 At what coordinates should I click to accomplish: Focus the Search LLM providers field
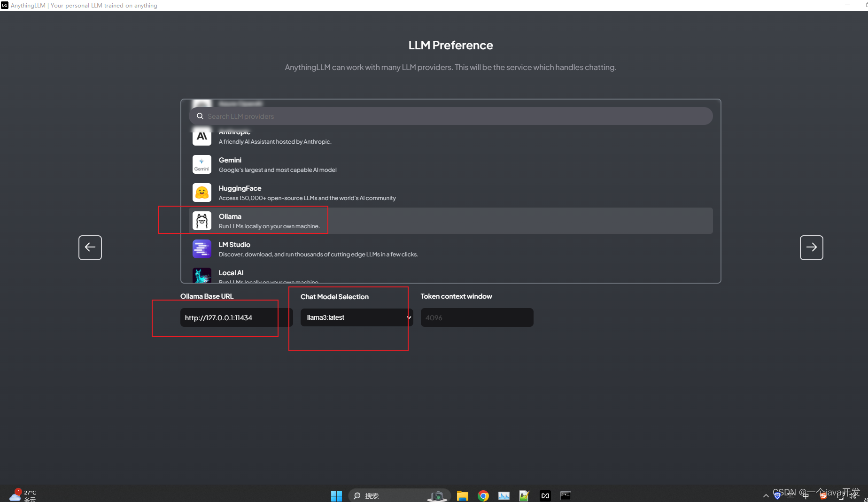click(451, 116)
